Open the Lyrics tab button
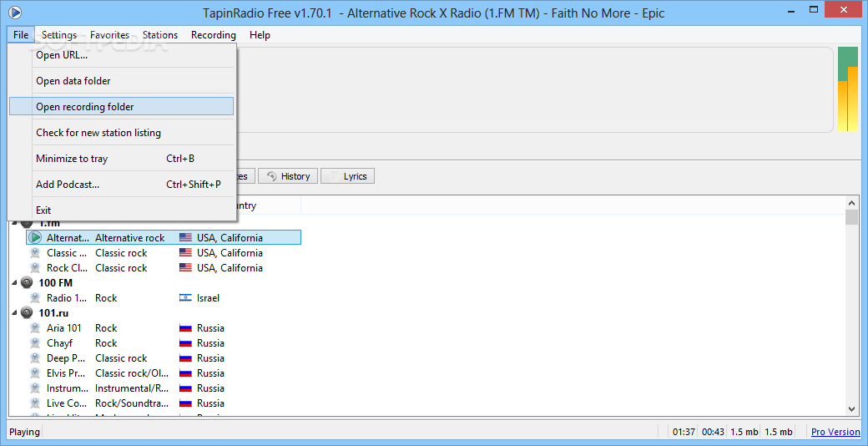868x446 pixels. 348,176
